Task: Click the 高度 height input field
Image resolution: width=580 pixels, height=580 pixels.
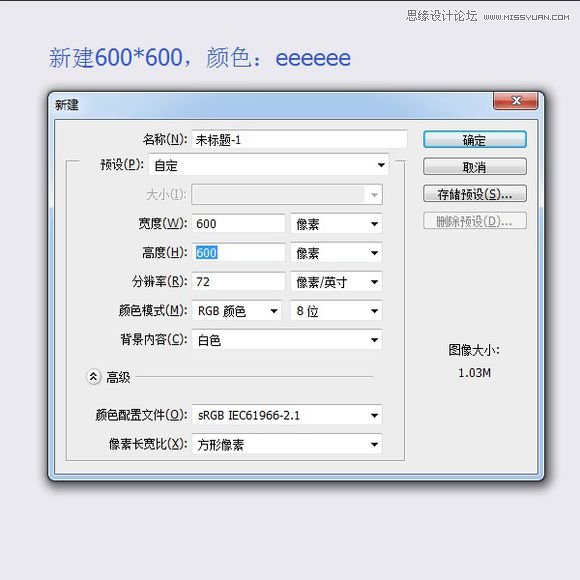Action: 239,253
